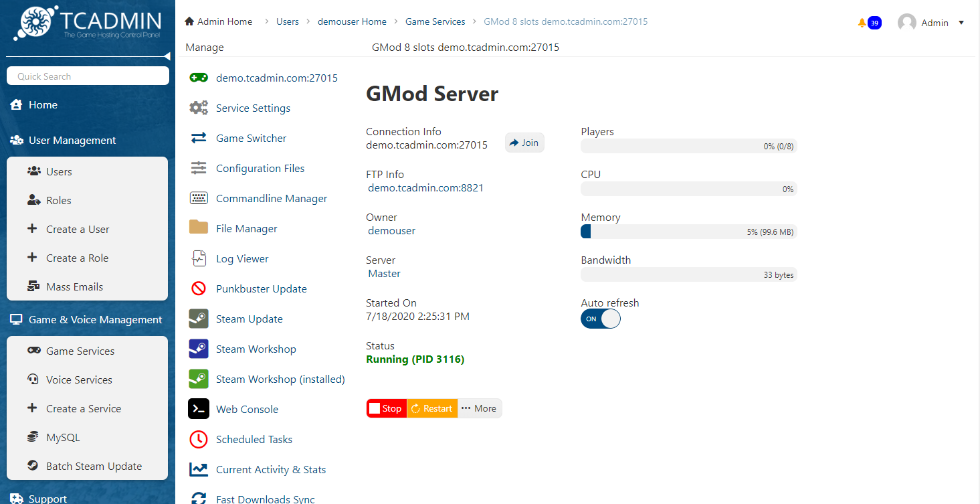Open the Web Console terminal icon

click(199, 409)
